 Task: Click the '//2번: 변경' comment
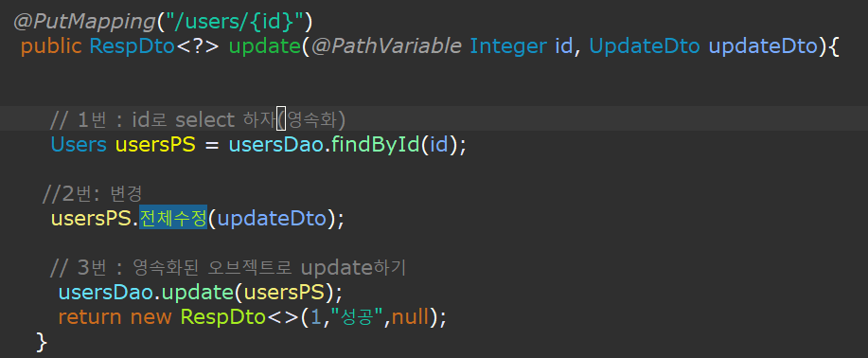[x=93, y=193]
